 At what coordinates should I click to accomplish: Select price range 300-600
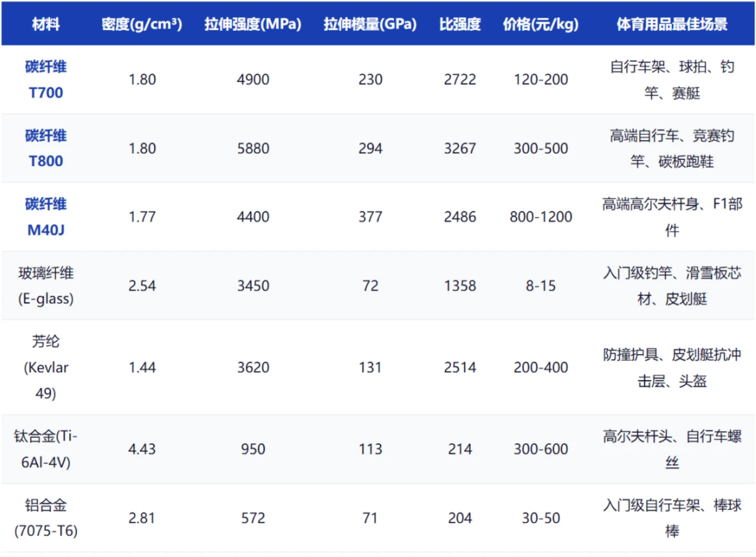541,449
